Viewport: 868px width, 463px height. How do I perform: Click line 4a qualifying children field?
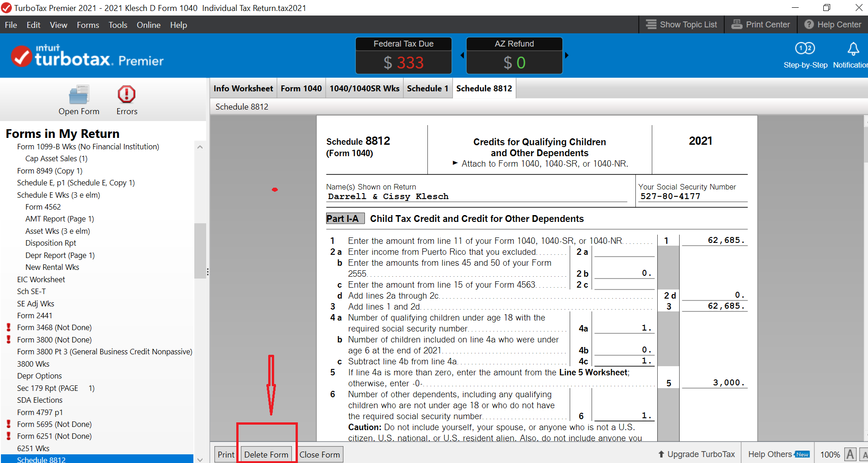tap(624, 328)
